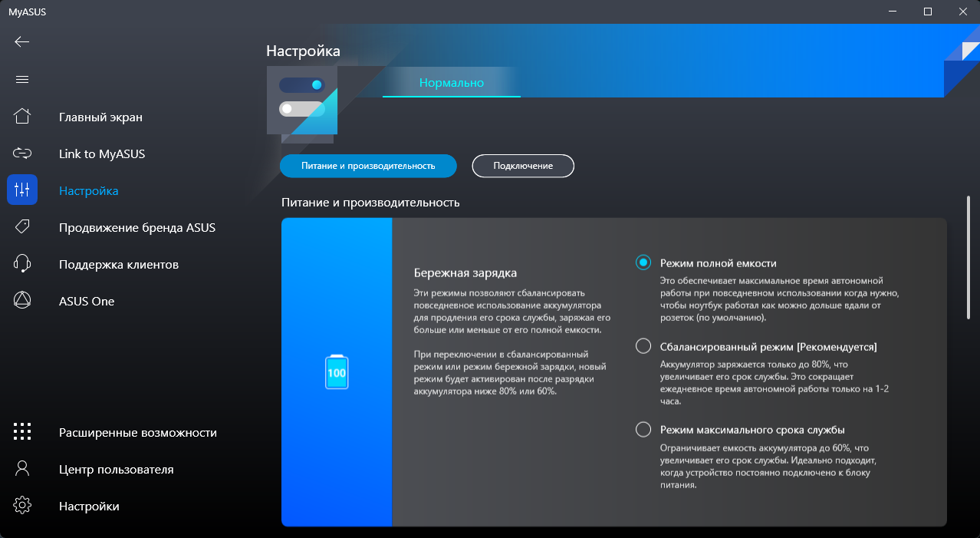980x538 pixels.
Task: Click the battery 100 icon
Action: click(337, 372)
